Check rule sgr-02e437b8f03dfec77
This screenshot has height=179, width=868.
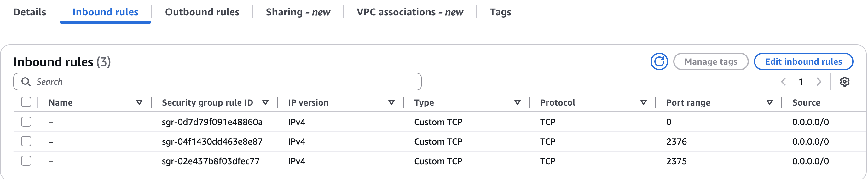[x=26, y=161]
